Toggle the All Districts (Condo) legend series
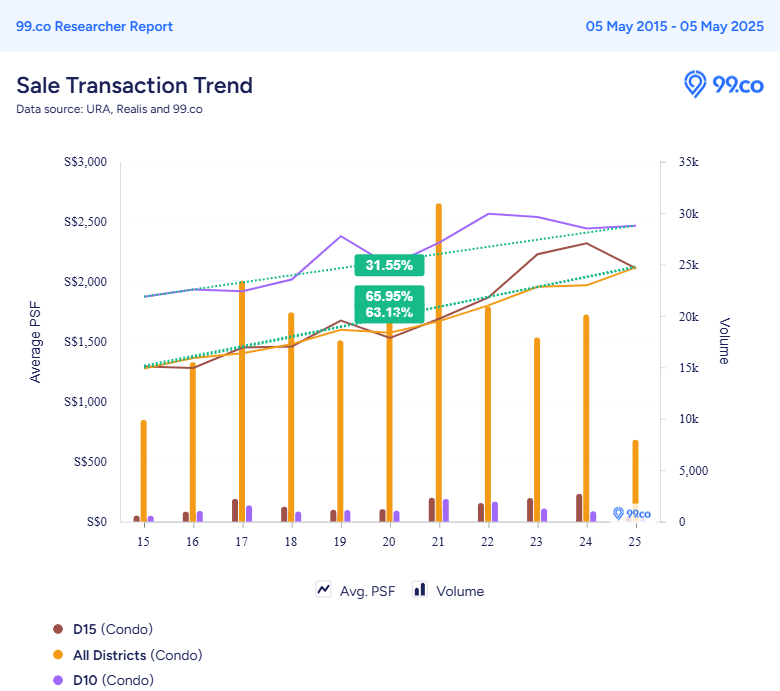This screenshot has height=691, width=780. click(x=128, y=655)
